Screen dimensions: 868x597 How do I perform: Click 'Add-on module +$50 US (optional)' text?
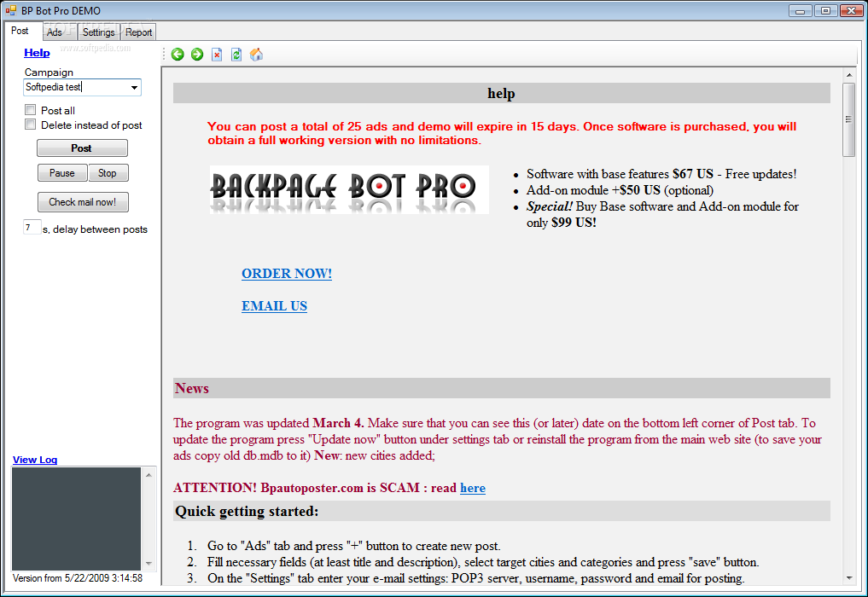(x=620, y=190)
